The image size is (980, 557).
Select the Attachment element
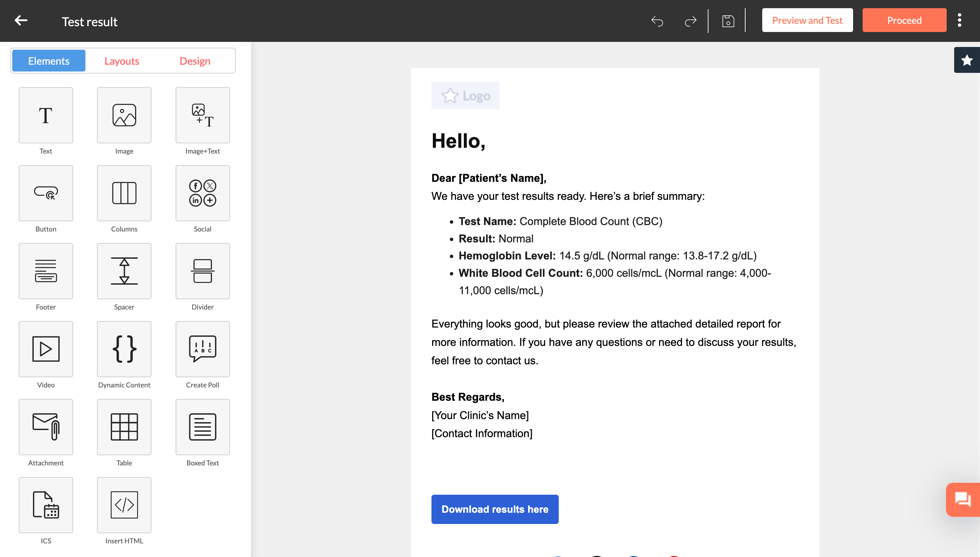[46, 427]
